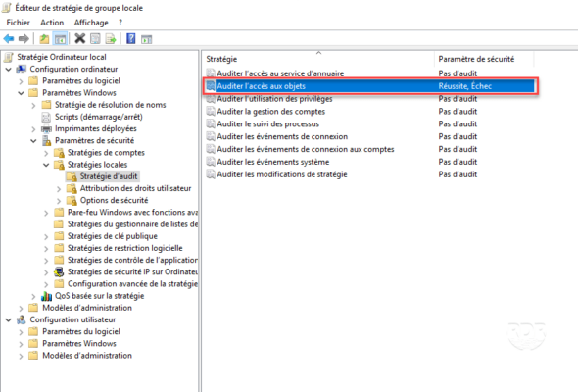Select Configuration avancée de la stratégie item
Viewport: 578px width, 392px height.
(x=132, y=284)
